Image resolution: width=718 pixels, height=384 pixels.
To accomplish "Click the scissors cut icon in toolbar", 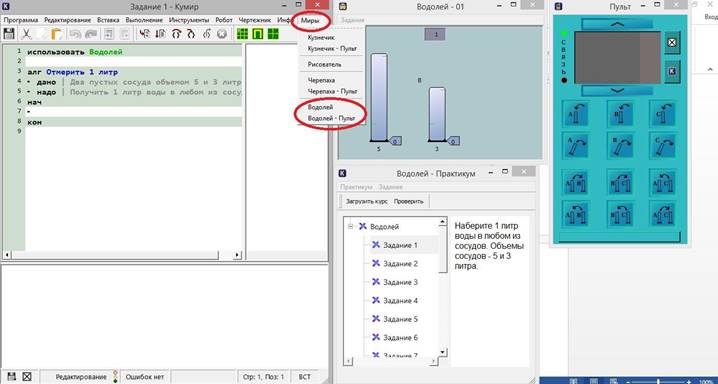I will coord(27,34).
